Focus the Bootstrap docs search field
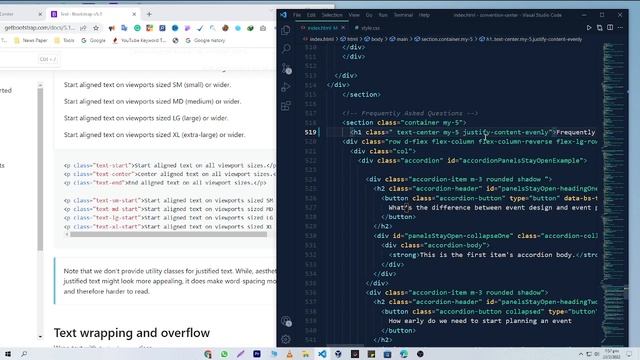 [x=29, y=59]
